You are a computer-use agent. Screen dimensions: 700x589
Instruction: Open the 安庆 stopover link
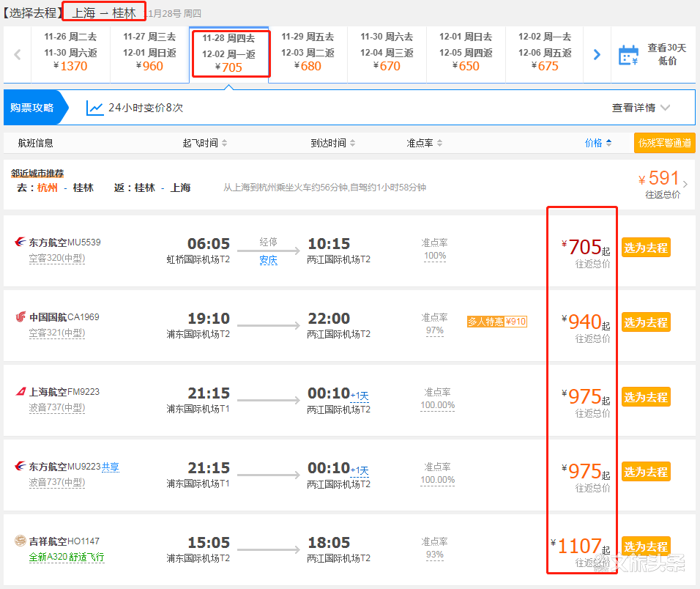[x=268, y=260]
